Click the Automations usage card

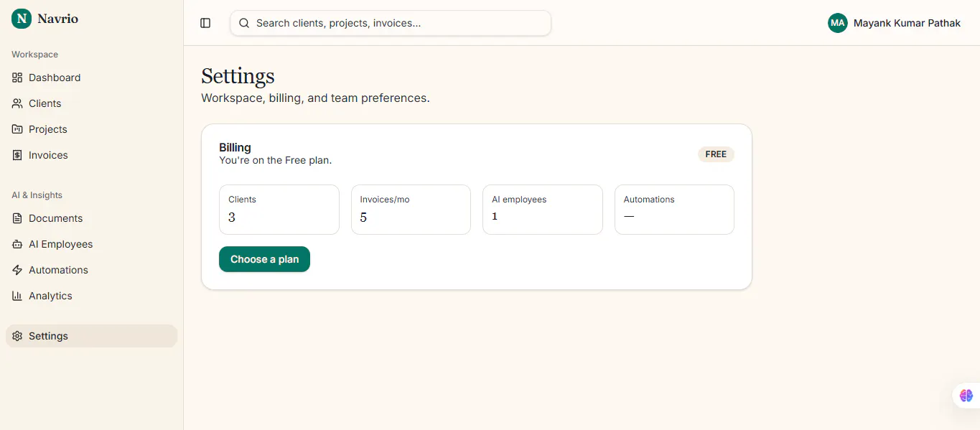(x=674, y=210)
